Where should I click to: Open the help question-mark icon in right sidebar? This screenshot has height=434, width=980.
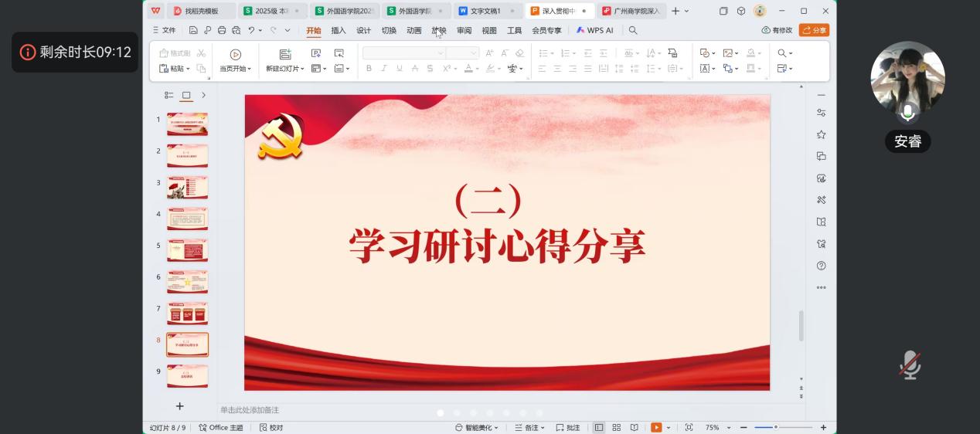click(x=821, y=266)
